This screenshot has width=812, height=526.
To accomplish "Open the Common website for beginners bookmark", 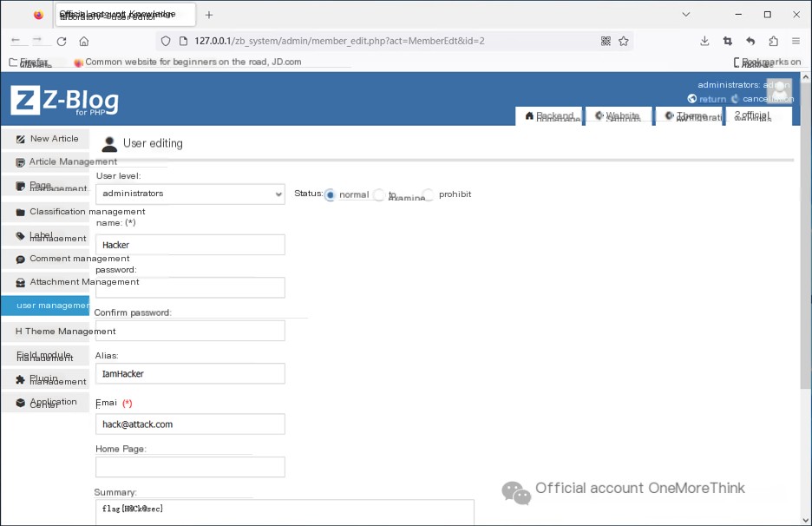I will tap(187, 62).
